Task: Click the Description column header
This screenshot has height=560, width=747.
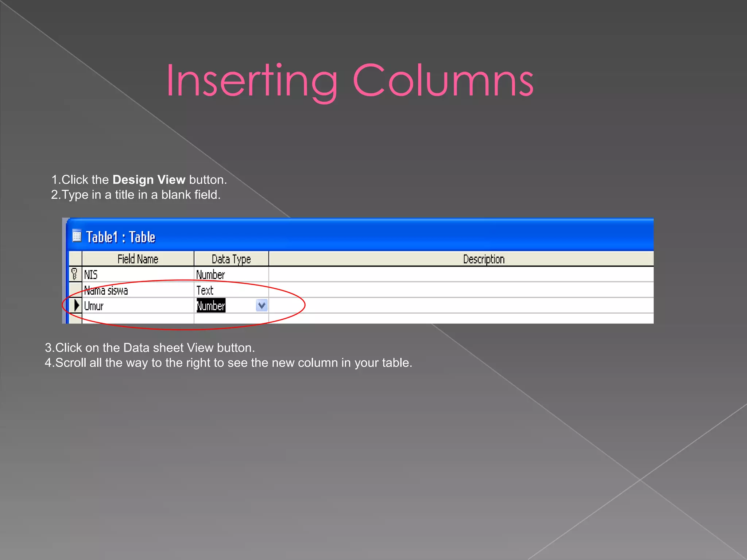Action: click(x=461, y=259)
